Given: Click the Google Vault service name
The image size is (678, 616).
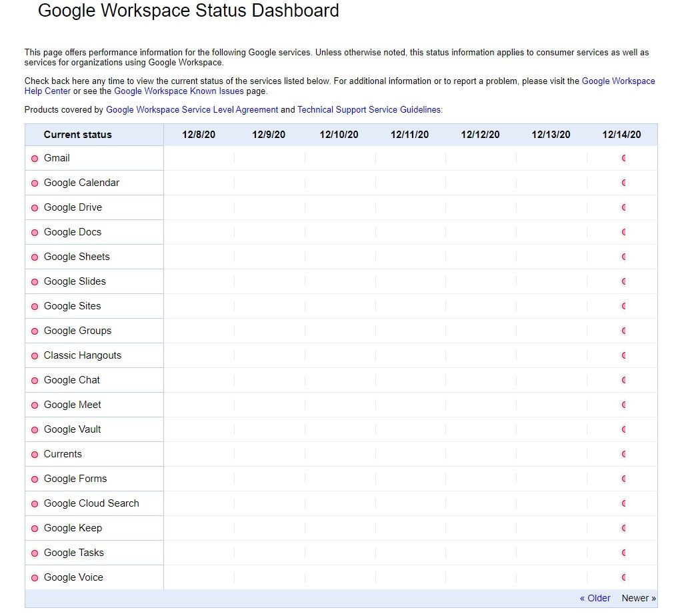Looking at the screenshot, I should pyautogui.click(x=72, y=429).
